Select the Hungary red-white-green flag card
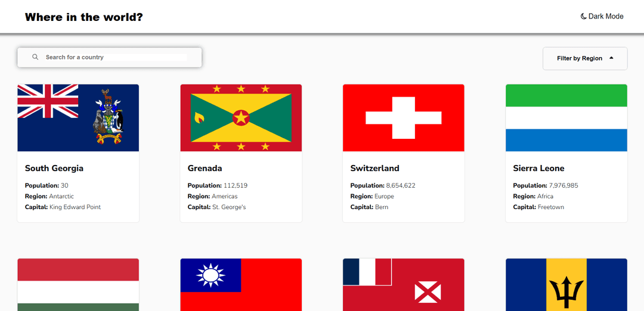Image resolution: width=644 pixels, height=311 pixels. (78, 285)
